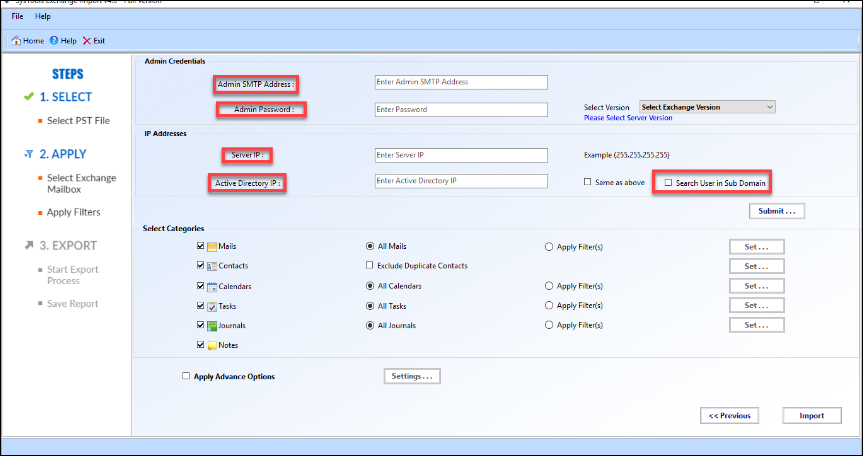863x456 pixels.
Task: Uncheck the Calendars category checkbox
Action: click(200, 285)
